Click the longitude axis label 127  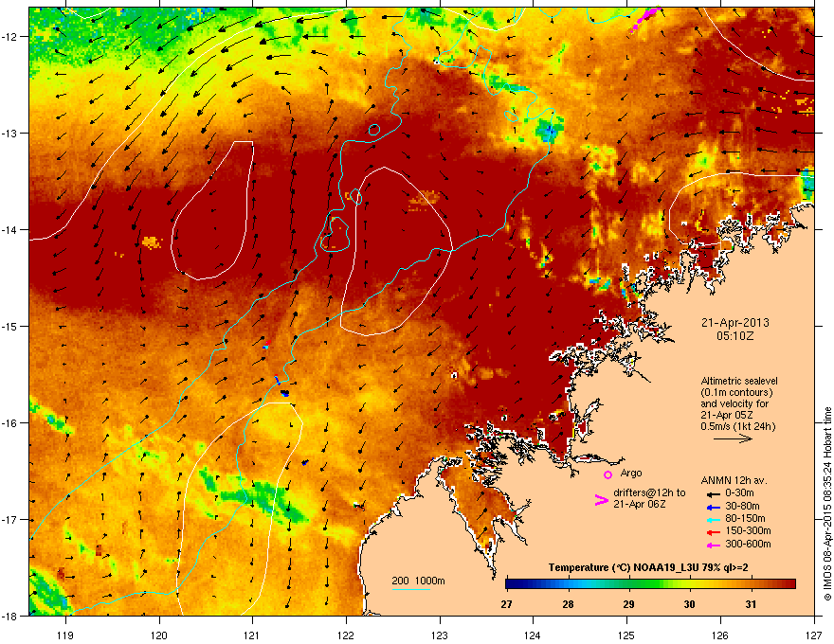click(x=814, y=635)
